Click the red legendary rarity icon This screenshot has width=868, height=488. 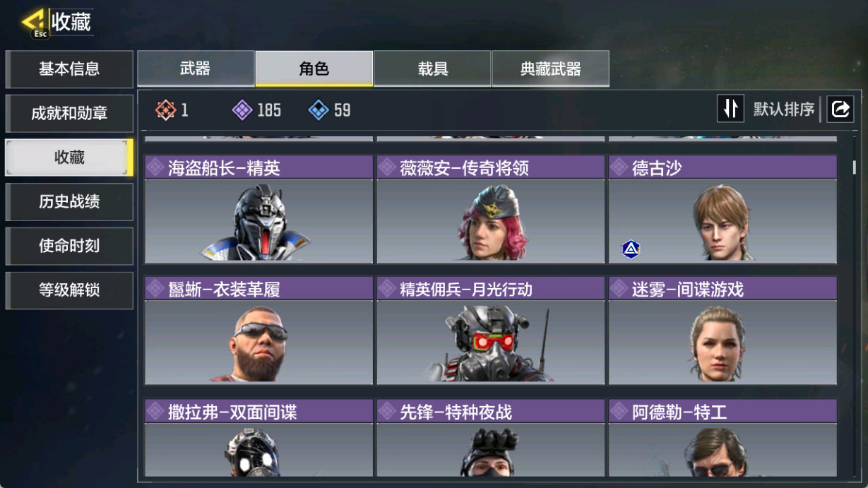(165, 109)
